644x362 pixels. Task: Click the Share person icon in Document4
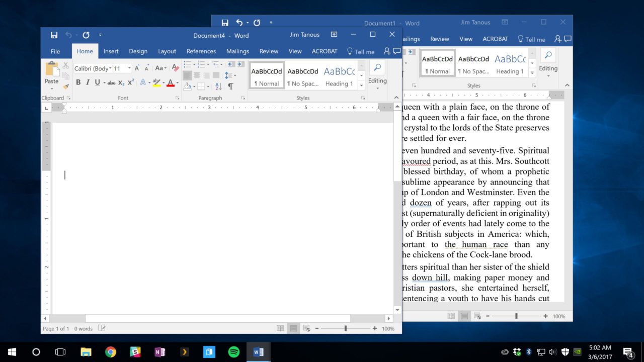point(387,51)
